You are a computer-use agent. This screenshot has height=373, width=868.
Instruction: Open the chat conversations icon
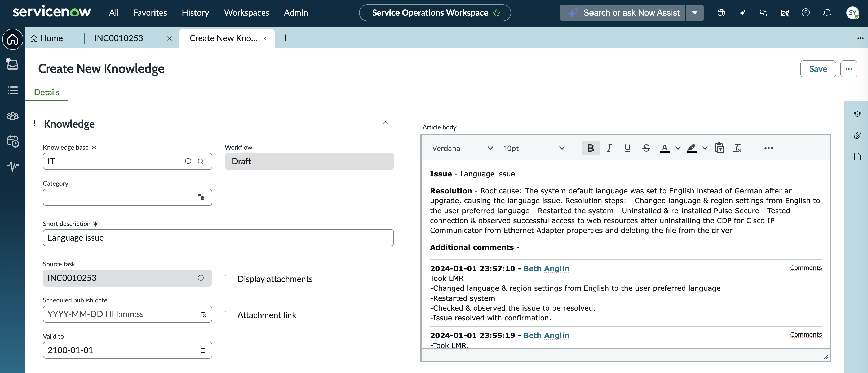click(764, 13)
